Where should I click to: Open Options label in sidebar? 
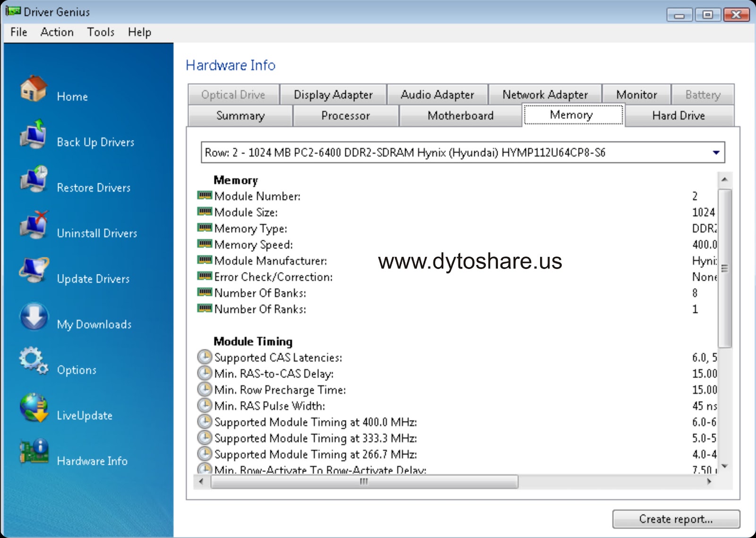pyautogui.click(x=77, y=370)
